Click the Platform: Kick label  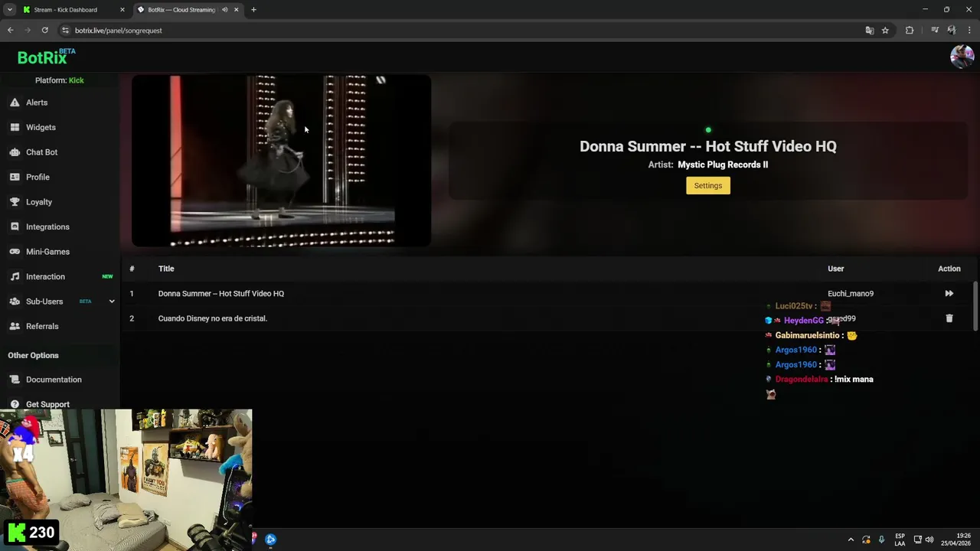59,80
